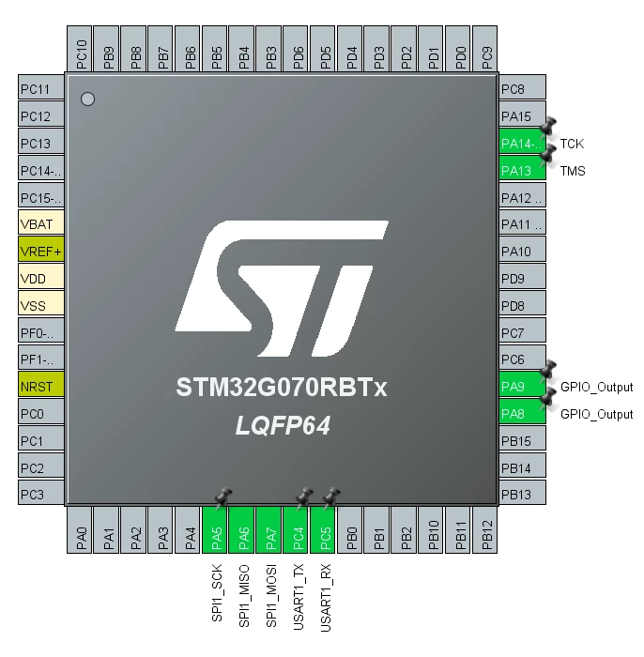The height and width of the screenshot is (657, 644).
Task: Select pin PC5 assigned to USART1_RX
Action: click(x=323, y=529)
